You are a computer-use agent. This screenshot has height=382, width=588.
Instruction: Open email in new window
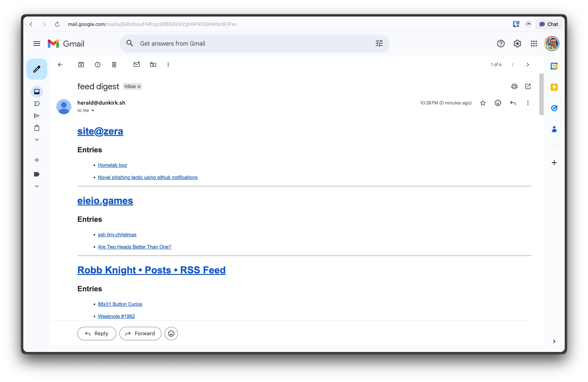pos(528,86)
